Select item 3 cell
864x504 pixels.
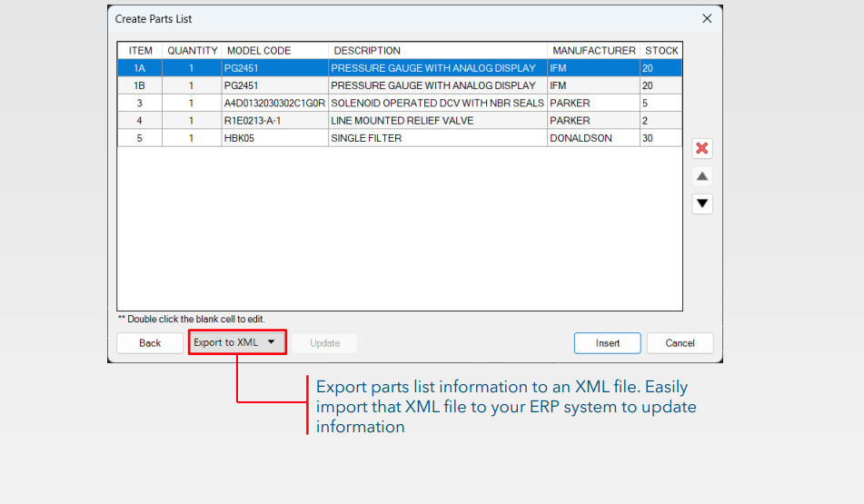coord(140,104)
